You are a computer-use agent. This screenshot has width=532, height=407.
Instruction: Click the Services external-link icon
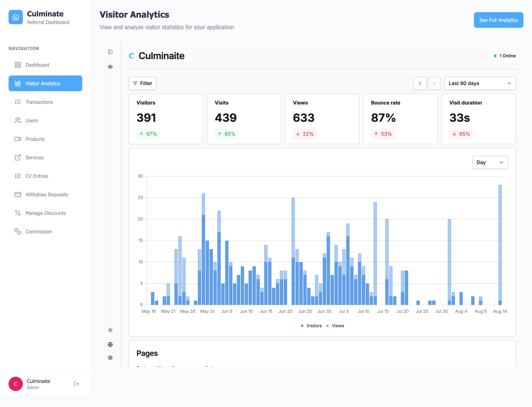[18, 158]
